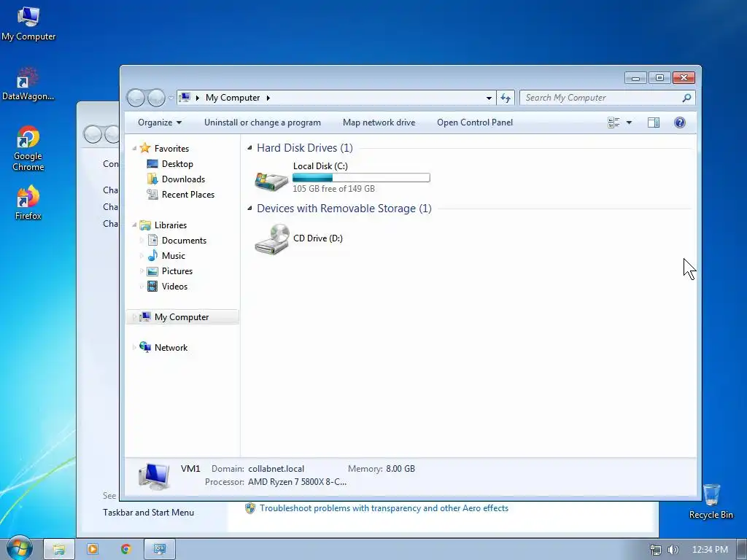Image resolution: width=747 pixels, height=560 pixels.
Task: Open Windows Media Player in taskbar
Action: point(93,549)
